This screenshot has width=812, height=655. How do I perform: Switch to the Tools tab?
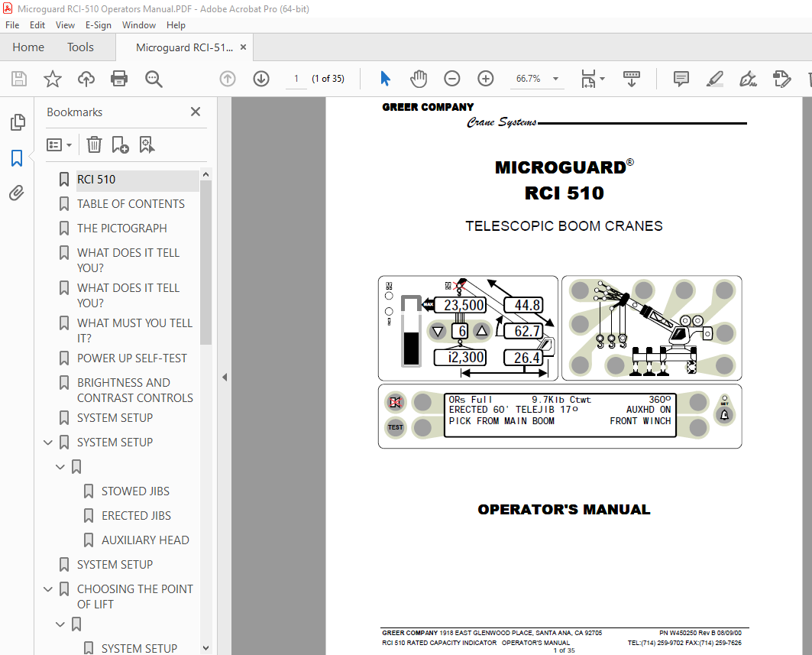coord(80,47)
